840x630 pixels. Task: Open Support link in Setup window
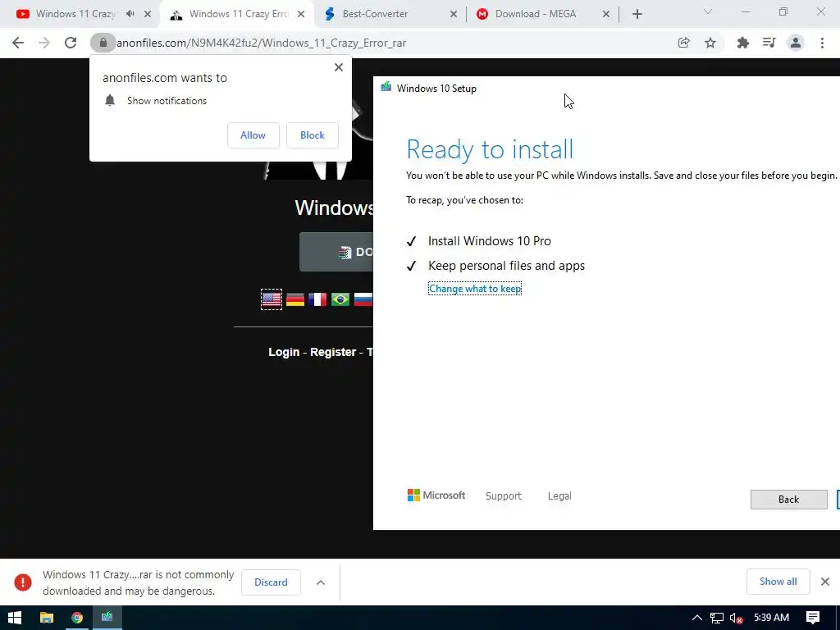[503, 496]
